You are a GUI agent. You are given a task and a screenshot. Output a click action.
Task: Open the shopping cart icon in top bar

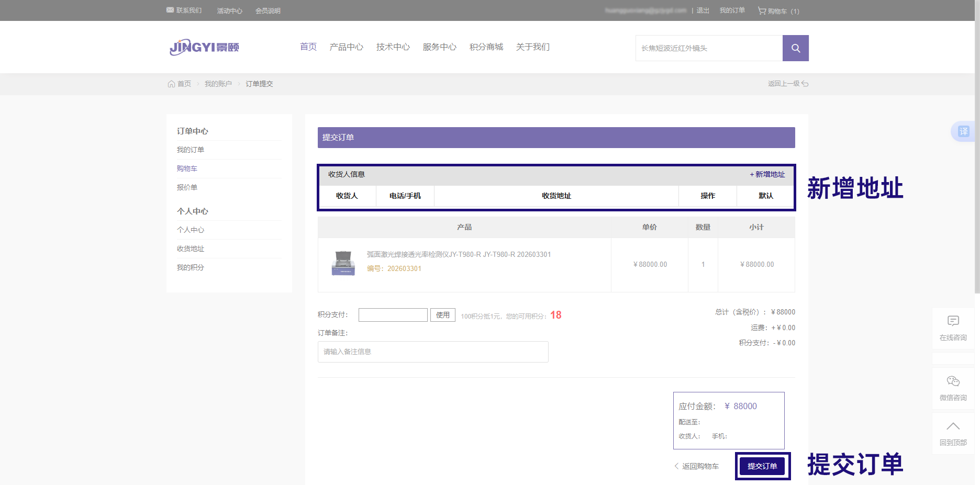(x=762, y=10)
